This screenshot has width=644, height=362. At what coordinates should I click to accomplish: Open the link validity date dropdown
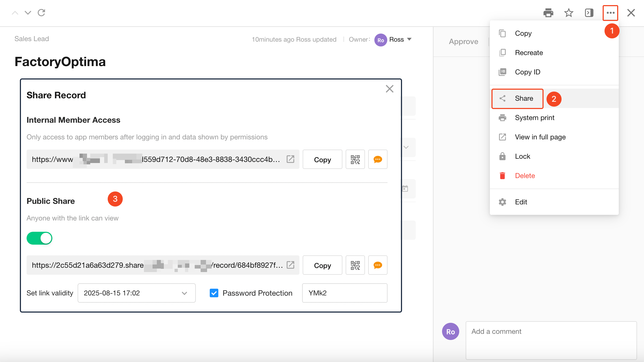point(136,293)
